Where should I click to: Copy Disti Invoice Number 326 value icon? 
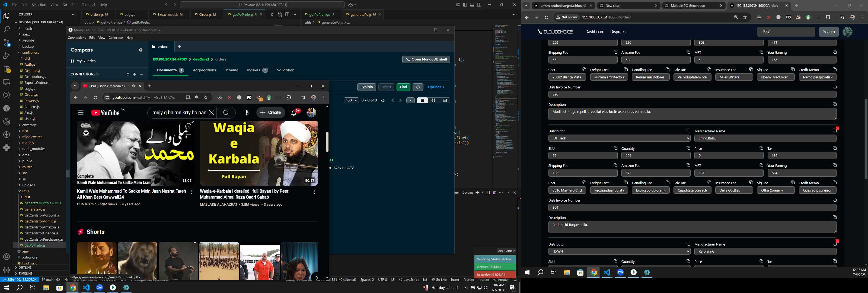(x=835, y=87)
